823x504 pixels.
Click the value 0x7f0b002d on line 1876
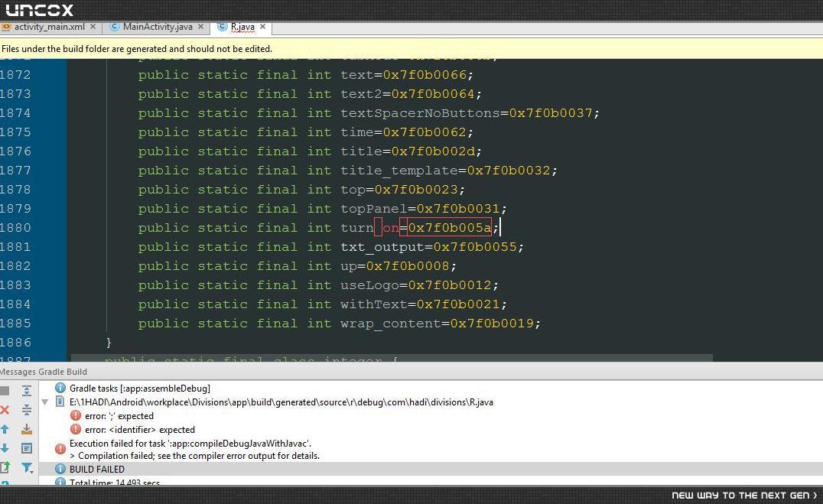[433, 151]
